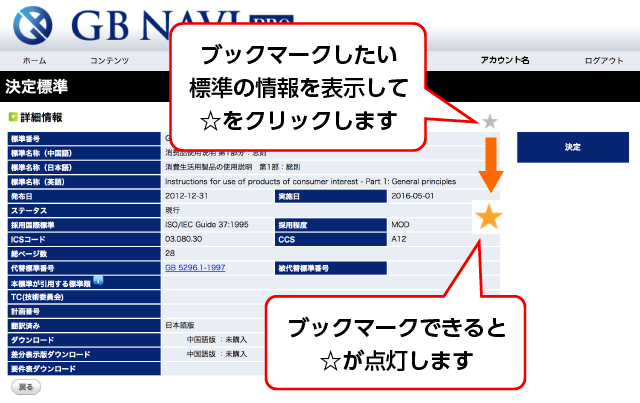Click the gray bookmark star icon

(x=489, y=121)
